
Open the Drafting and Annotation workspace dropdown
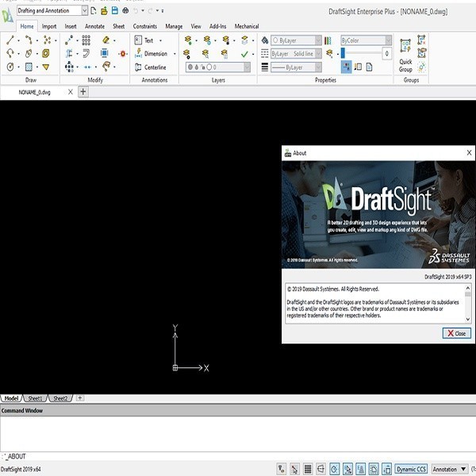click(x=85, y=11)
